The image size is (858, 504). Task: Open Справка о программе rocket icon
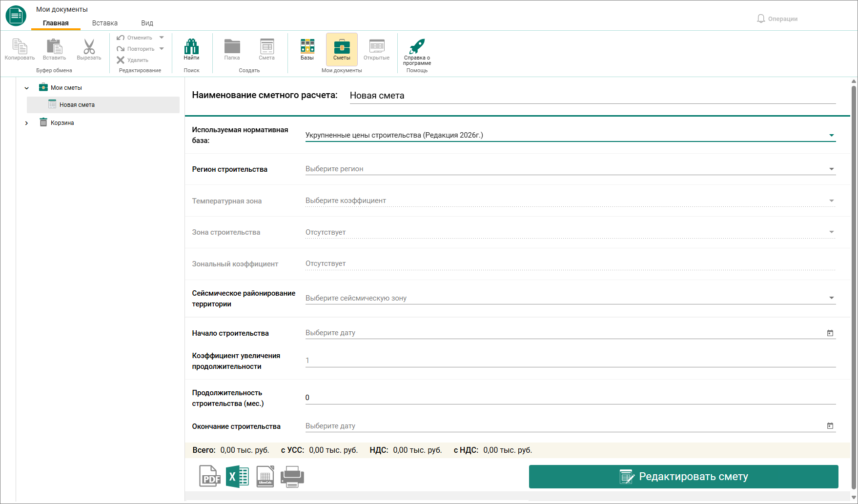(x=417, y=46)
